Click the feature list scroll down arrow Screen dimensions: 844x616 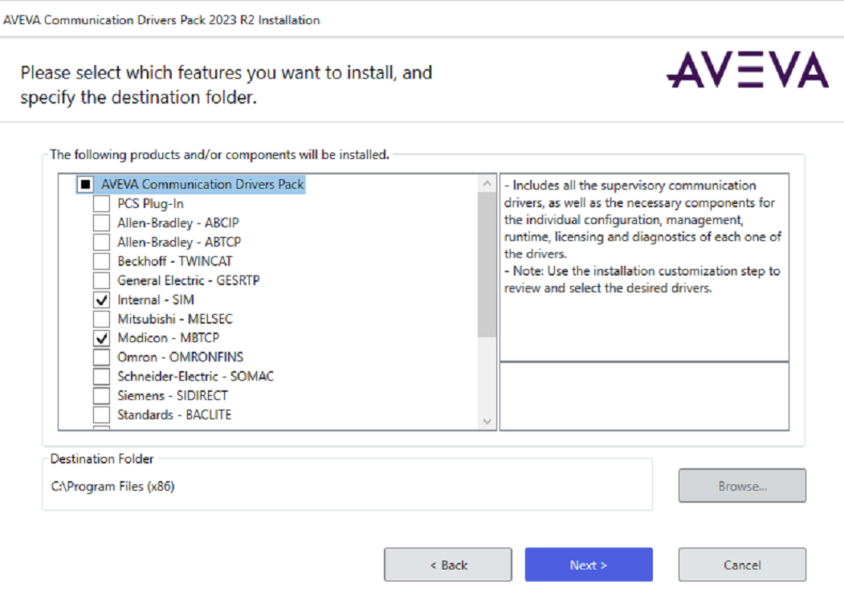pos(487,421)
